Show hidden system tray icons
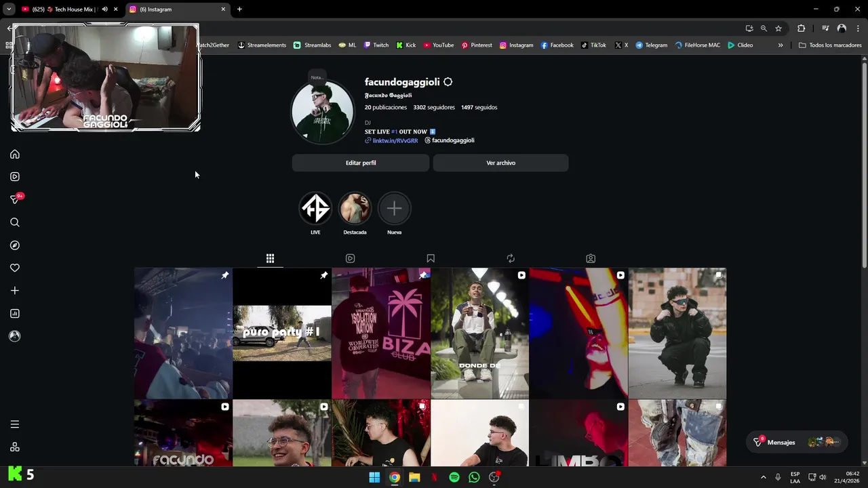The width and height of the screenshot is (868, 488). pos(763,477)
